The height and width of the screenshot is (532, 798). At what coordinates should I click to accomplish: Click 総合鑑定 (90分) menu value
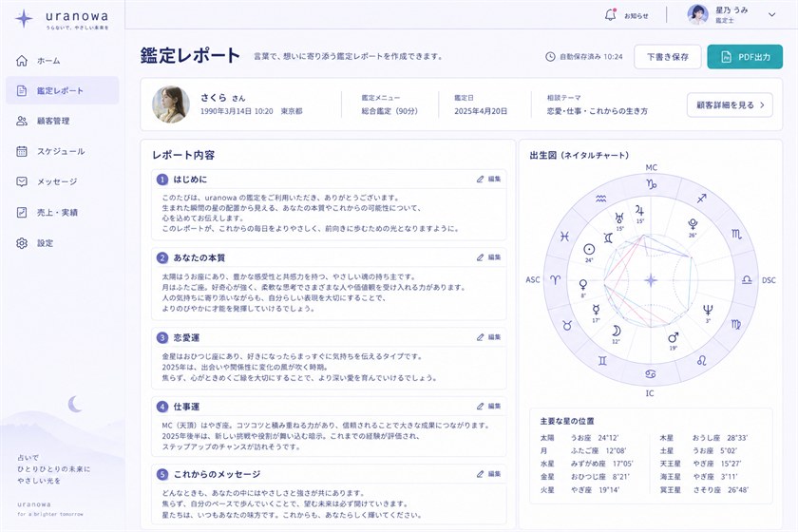(389, 111)
